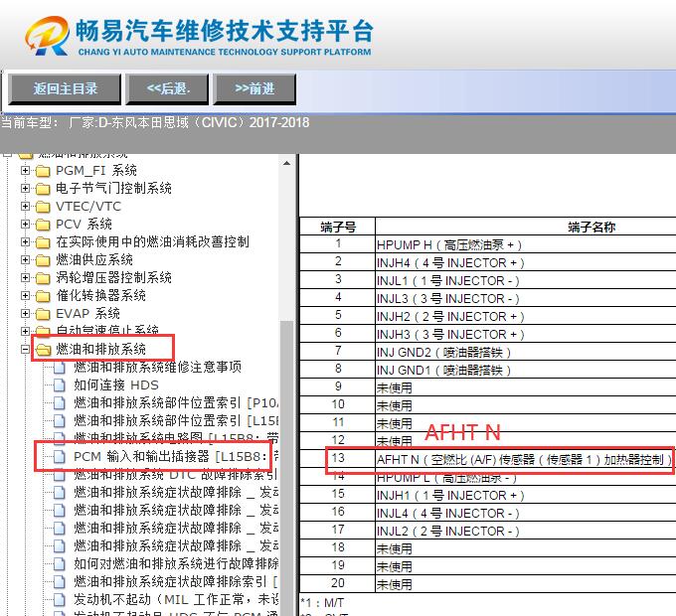Screen dimensions: 676x616
Task: Click page icon of 燃油和排放系统症状故障排除索引
Action: click(x=59, y=582)
